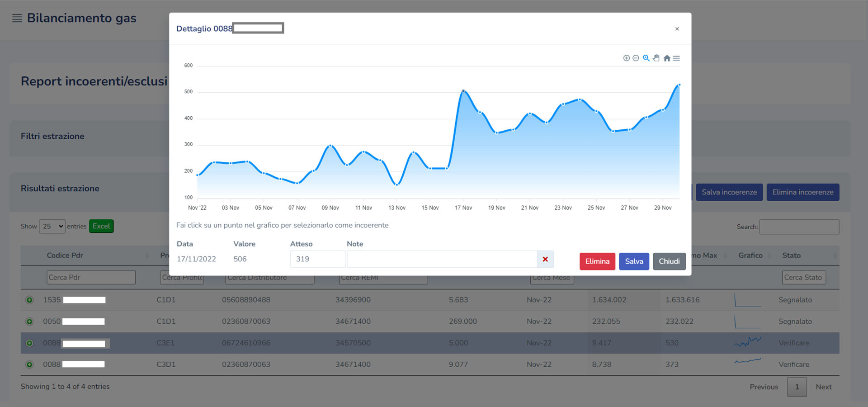868x407 pixels.
Task: Expand row details for Pdr 1535
Action: 29,300
